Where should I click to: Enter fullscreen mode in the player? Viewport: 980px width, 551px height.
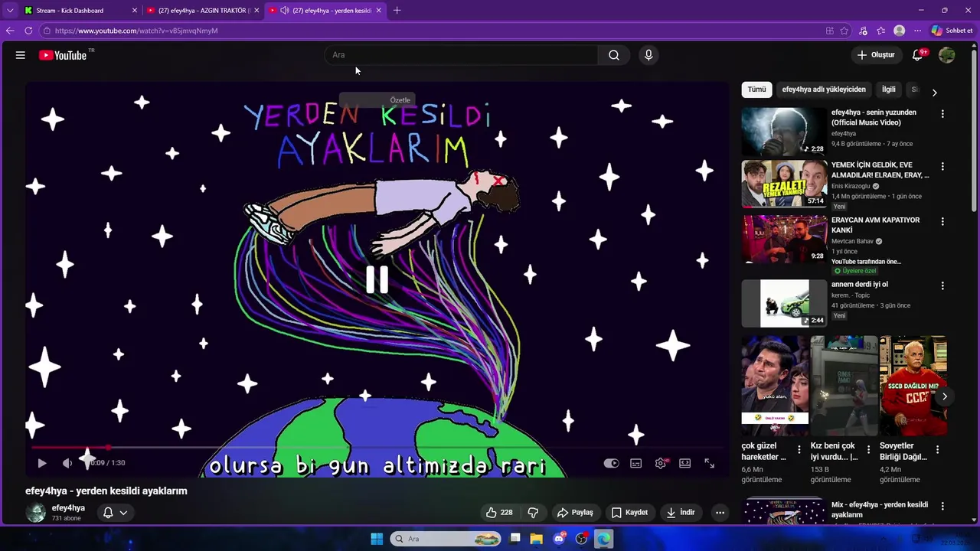coord(710,463)
